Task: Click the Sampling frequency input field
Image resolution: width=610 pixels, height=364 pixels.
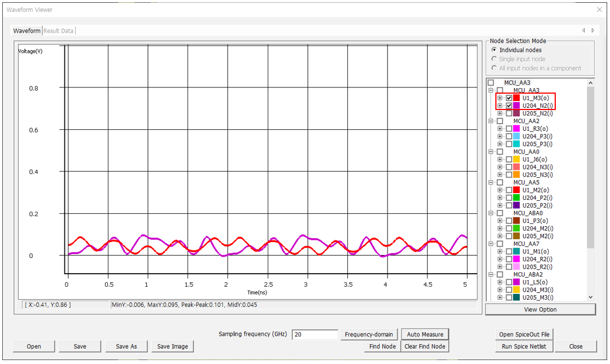Action: point(315,335)
